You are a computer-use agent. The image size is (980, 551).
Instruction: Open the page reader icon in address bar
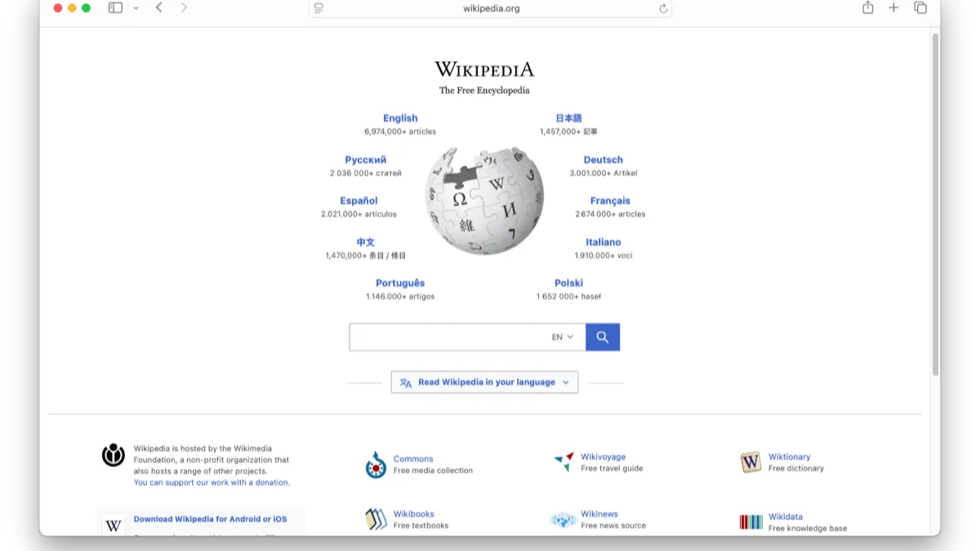tap(318, 8)
